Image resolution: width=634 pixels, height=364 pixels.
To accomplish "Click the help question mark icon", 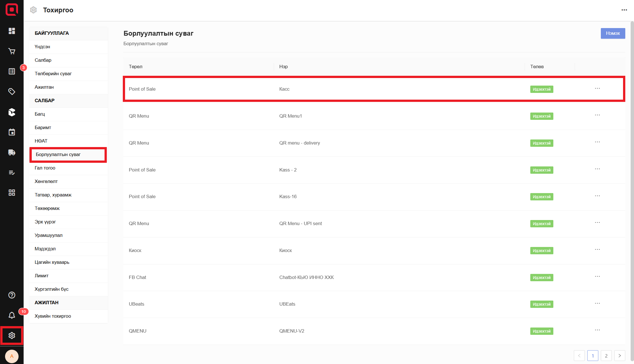I will click(12, 295).
